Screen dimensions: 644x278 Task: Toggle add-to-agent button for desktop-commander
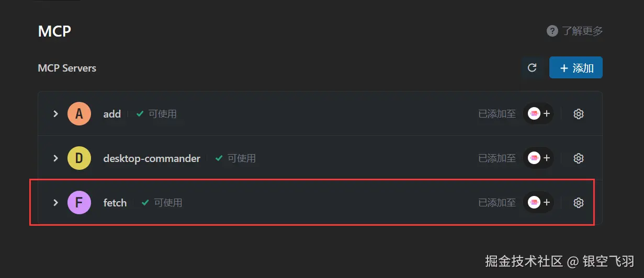click(x=539, y=158)
